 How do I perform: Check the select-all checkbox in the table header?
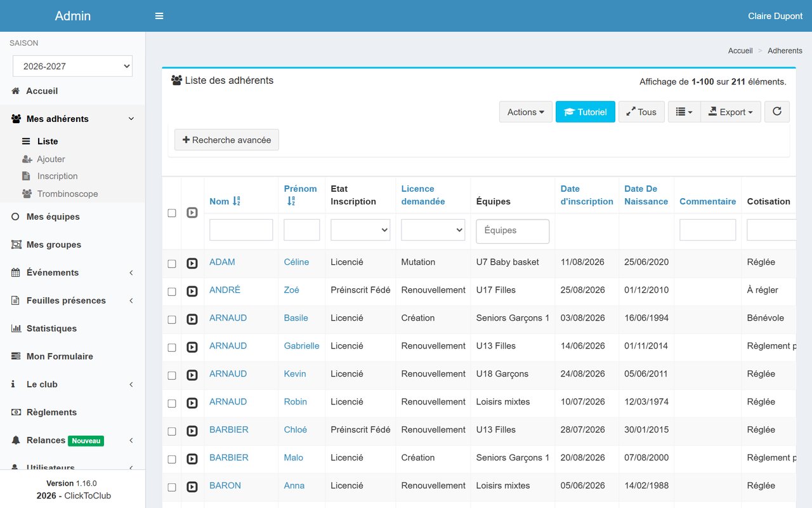point(172,213)
